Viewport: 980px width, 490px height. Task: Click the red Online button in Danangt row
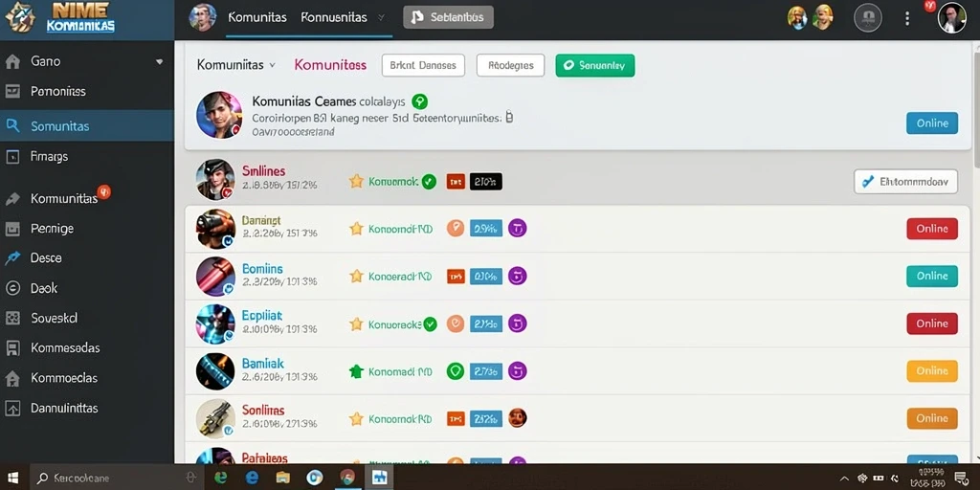pos(932,229)
